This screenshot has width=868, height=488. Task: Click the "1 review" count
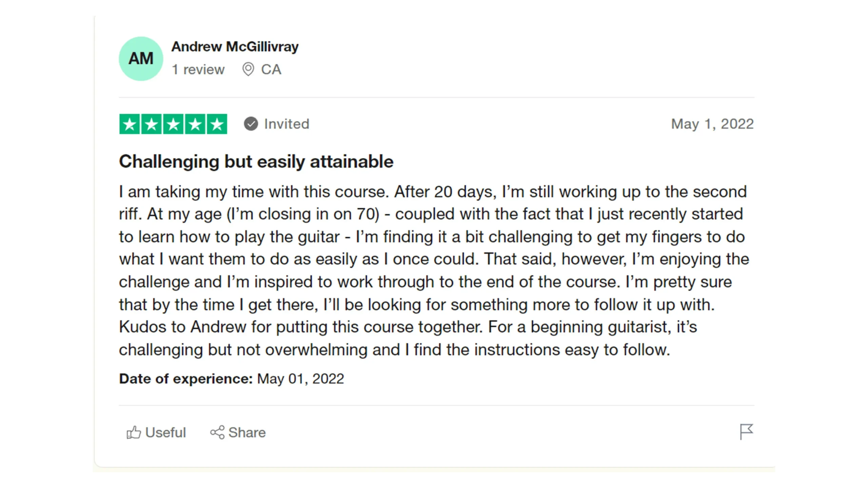(198, 69)
